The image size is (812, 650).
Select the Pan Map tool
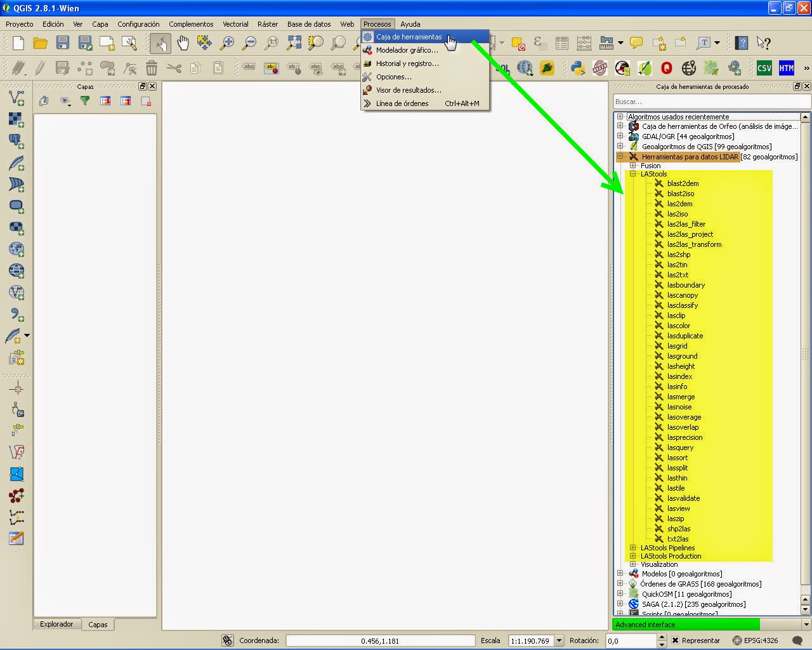tap(183, 43)
